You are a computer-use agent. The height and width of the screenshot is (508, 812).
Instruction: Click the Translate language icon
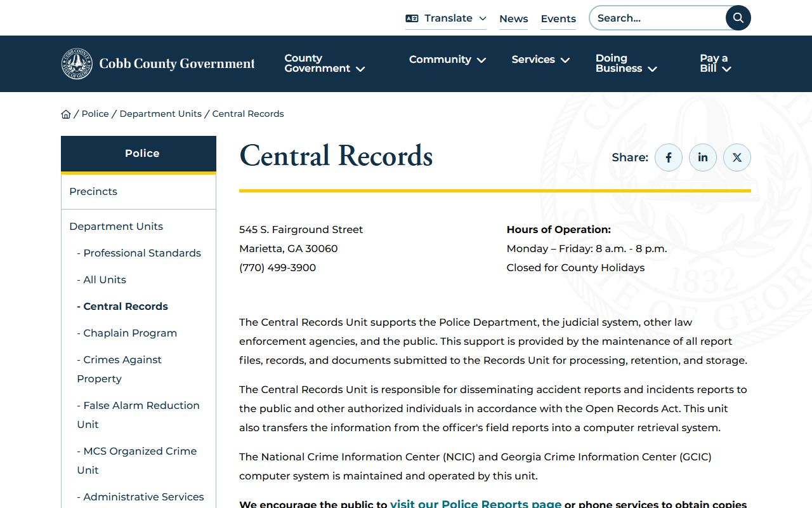(x=412, y=18)
